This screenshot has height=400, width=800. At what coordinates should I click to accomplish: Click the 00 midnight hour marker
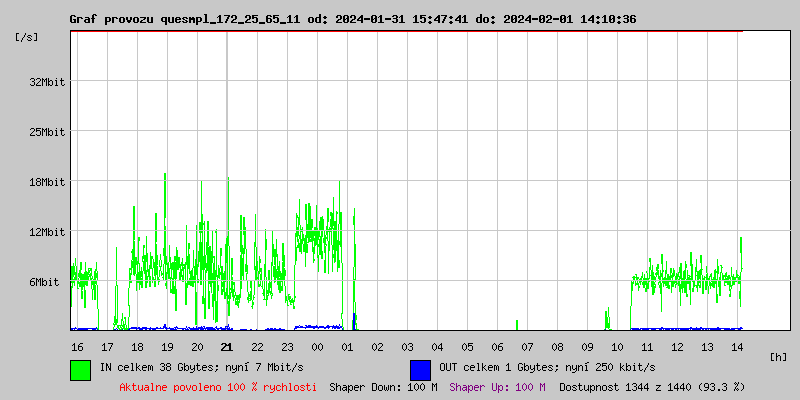(x=317, y=347)
